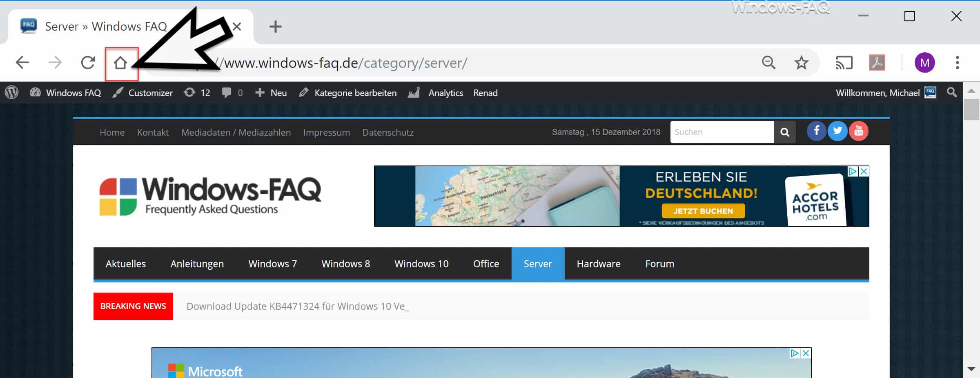
Task: Open Windows FAQ dashboard in admin bar
Action: (x=65, y=93)
